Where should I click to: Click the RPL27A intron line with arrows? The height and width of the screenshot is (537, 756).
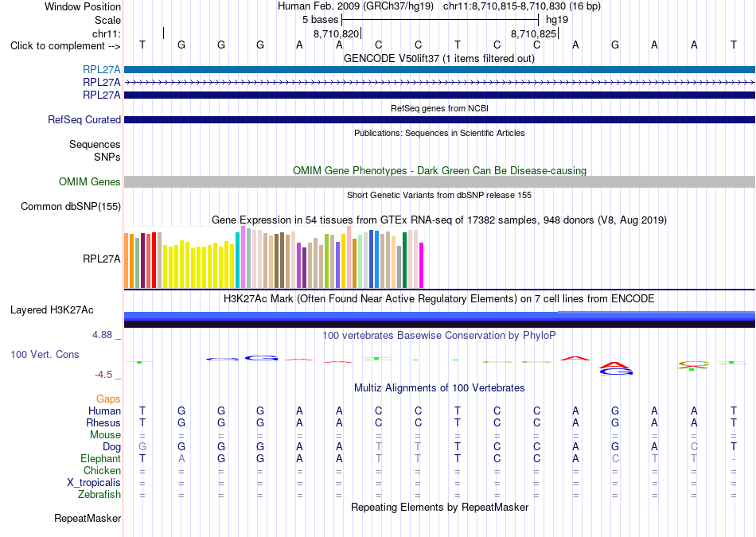439,83
